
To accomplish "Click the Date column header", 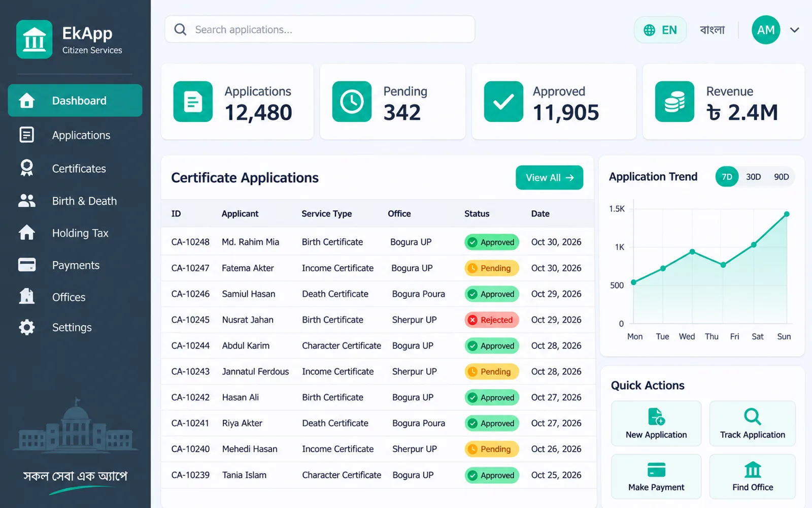I will (540, 213).
